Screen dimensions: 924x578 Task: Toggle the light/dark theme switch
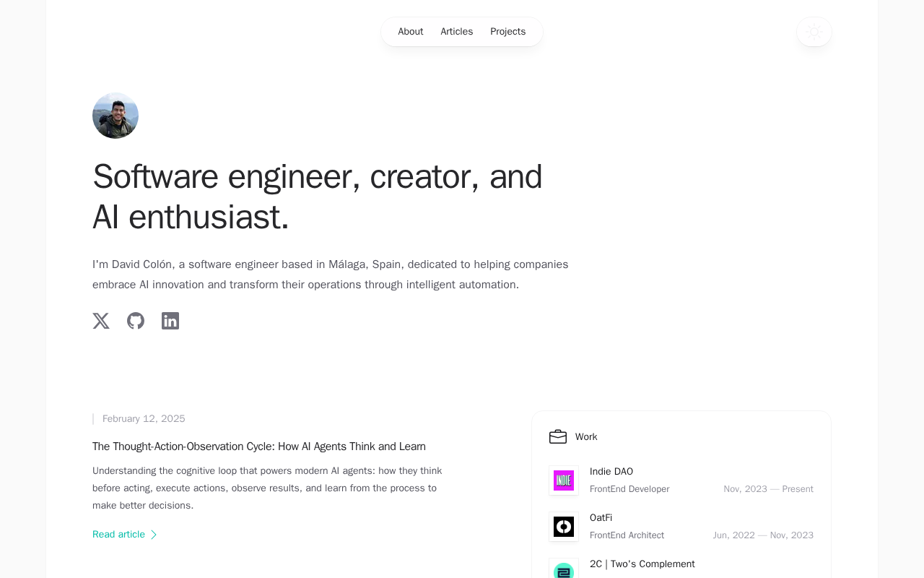[x=814, y=32]
